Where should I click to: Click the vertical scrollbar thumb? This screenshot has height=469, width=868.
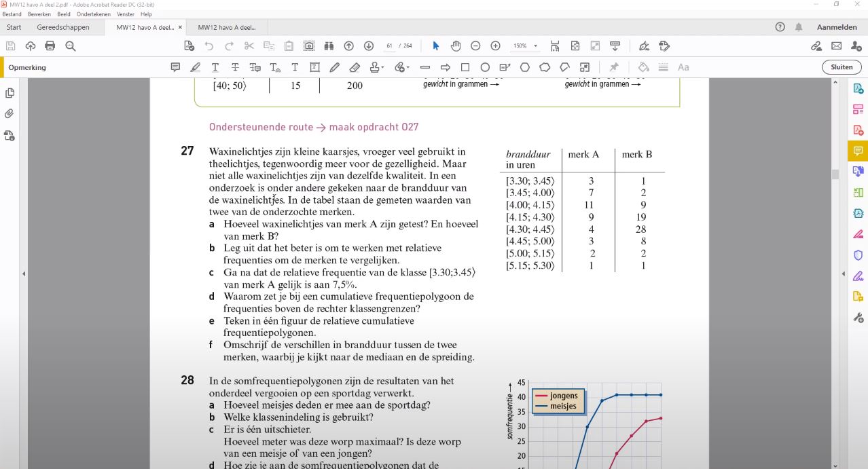[835, 174]
